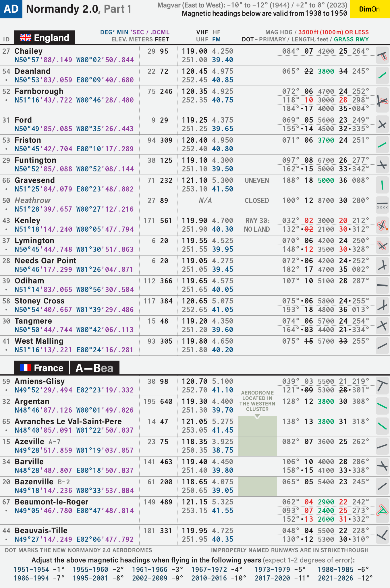Open Odiham runway diagram icon
The height and width of the screenshot is (588, 390).
382,285
